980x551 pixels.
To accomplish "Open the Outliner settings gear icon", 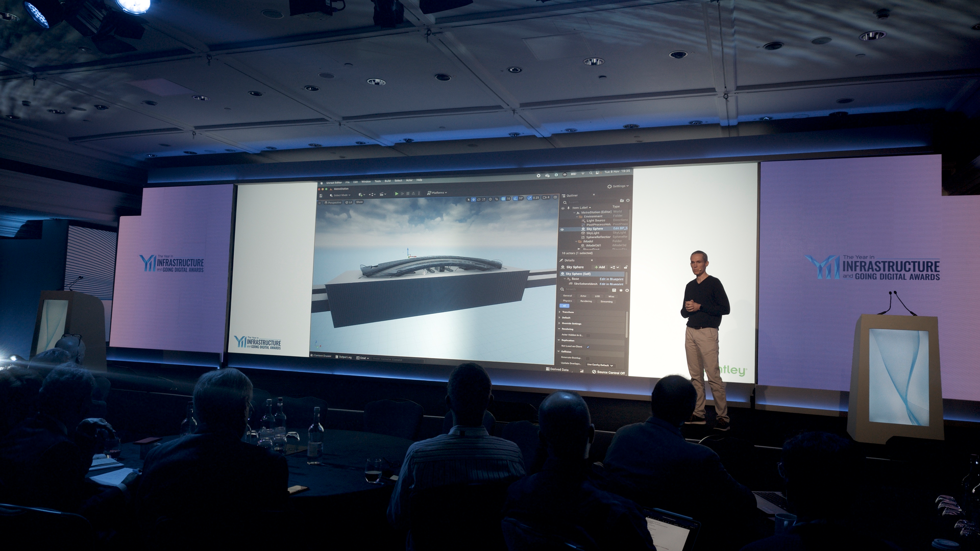I will click(x=628, y=200).
